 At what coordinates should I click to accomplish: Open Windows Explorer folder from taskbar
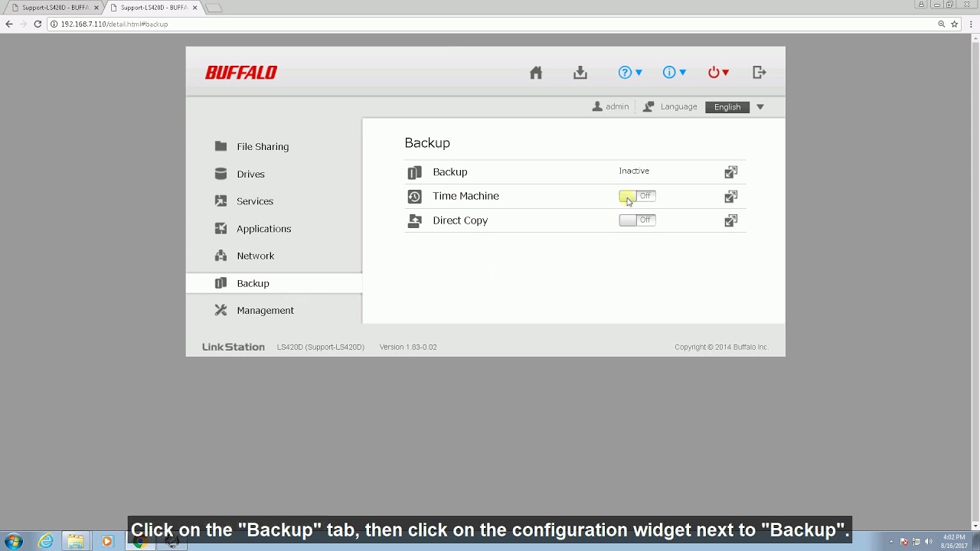pyautogui.click(x=76, y=542)
